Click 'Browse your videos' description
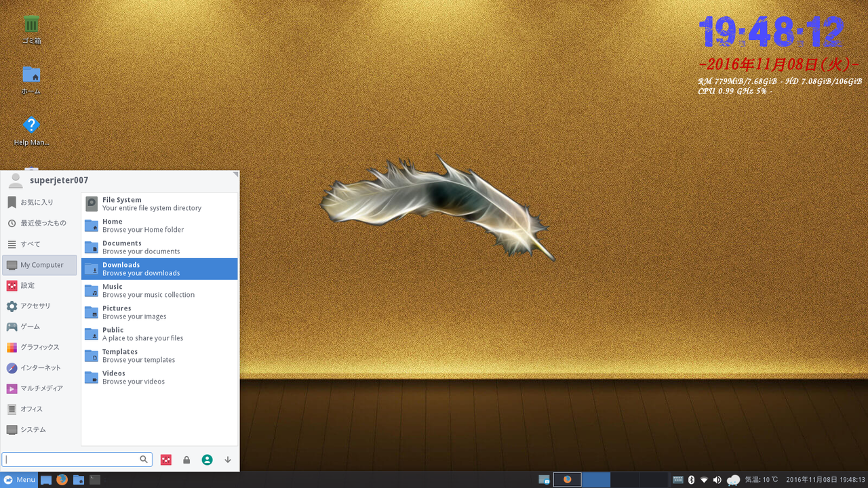This screenshot has height=488, width=868. [x=134, y=382]
